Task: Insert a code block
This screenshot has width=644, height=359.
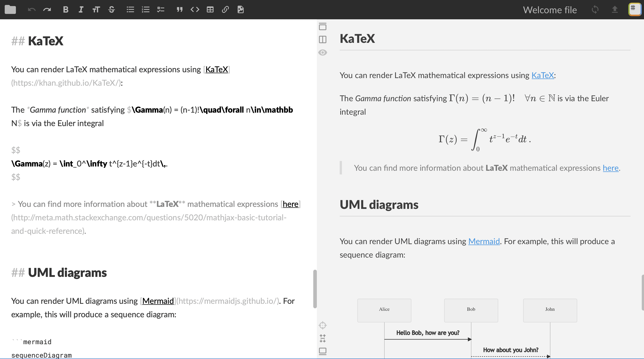Action: (195, 9)
